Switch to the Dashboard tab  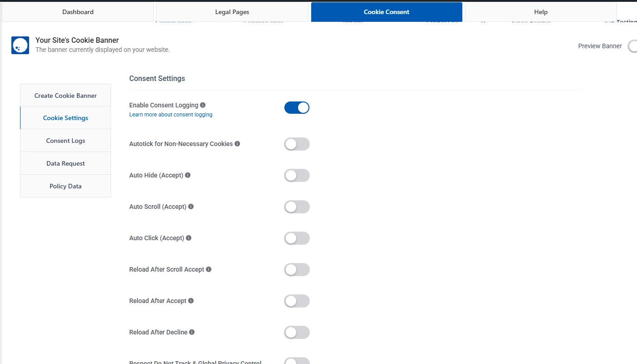78,12
